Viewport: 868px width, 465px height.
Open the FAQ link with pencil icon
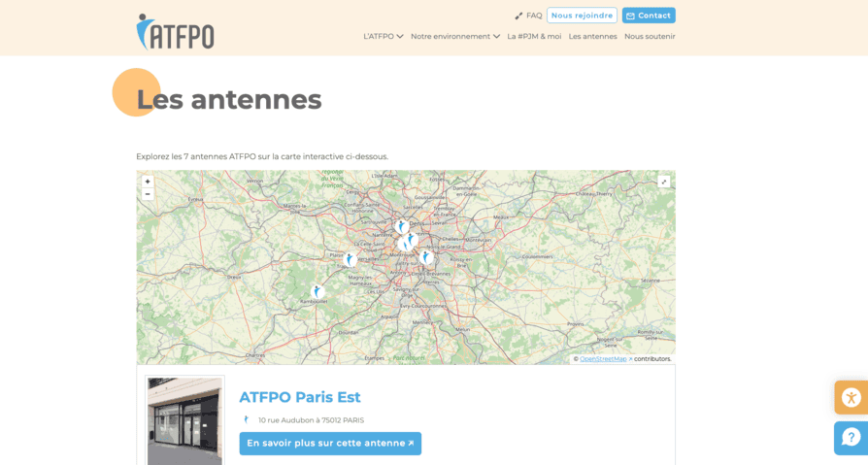click(x=528, y=16)
